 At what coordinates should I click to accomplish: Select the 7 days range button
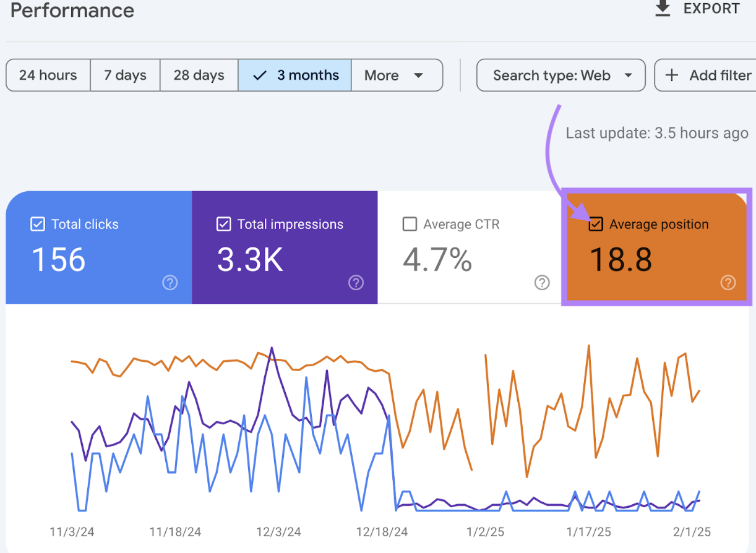click(x=125, y=75)
